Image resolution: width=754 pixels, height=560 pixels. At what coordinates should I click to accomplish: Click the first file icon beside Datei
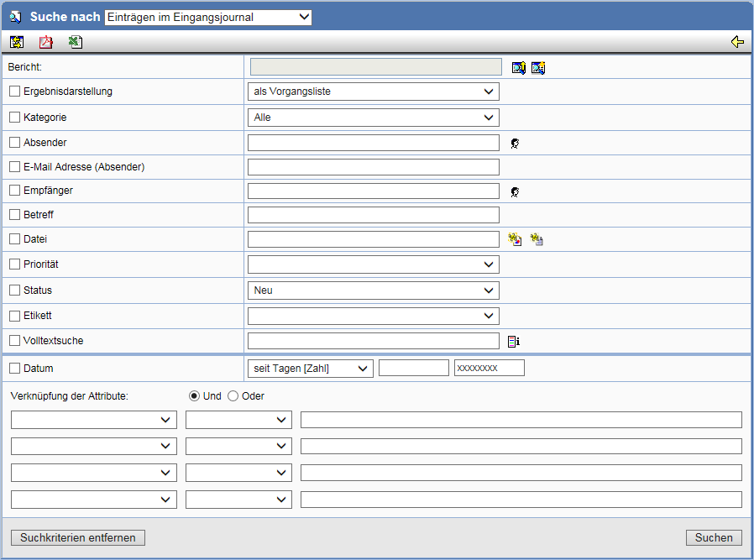[515, 239]
